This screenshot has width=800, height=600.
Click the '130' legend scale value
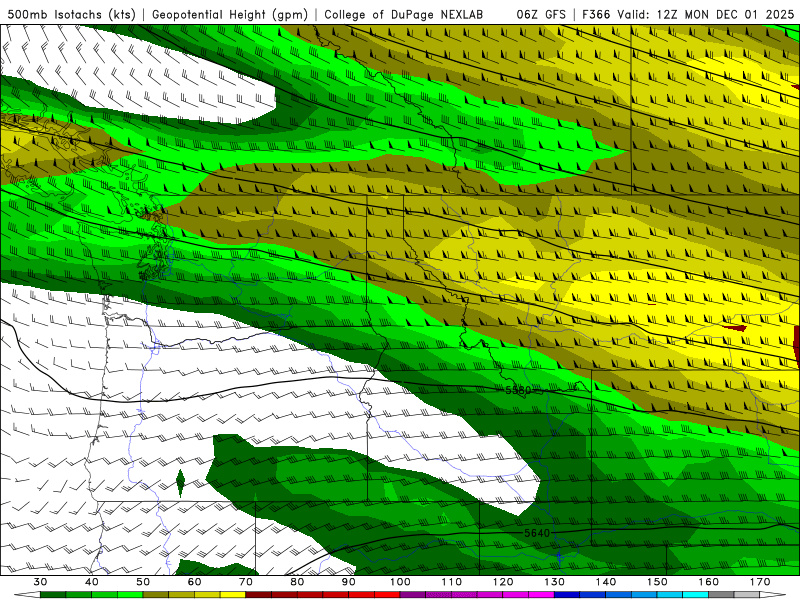tap(554, 582)
